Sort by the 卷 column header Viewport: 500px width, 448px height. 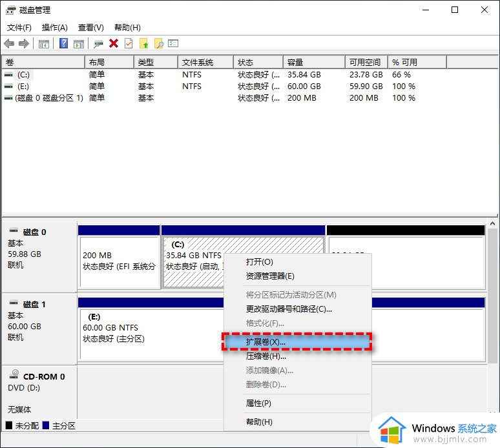[43, 62]
